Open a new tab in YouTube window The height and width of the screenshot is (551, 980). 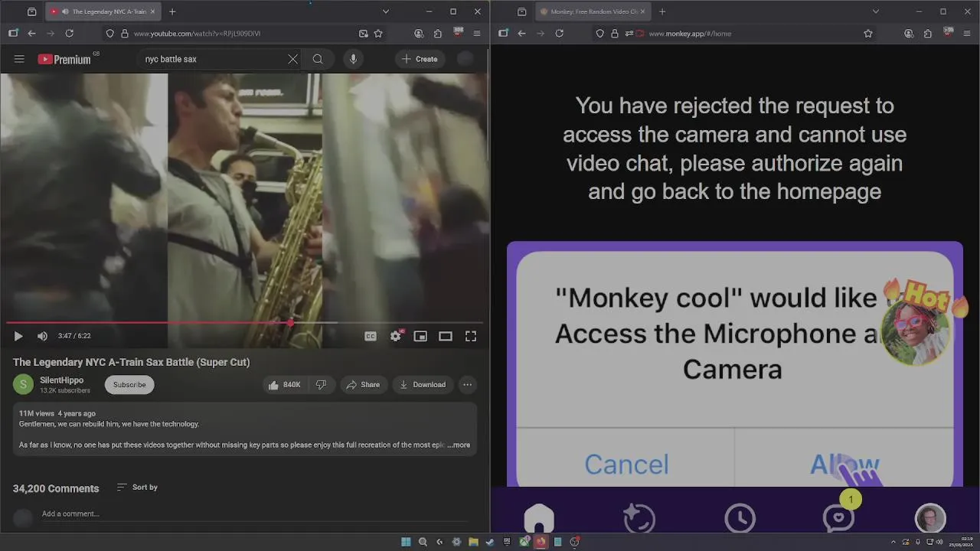(172, 11)
